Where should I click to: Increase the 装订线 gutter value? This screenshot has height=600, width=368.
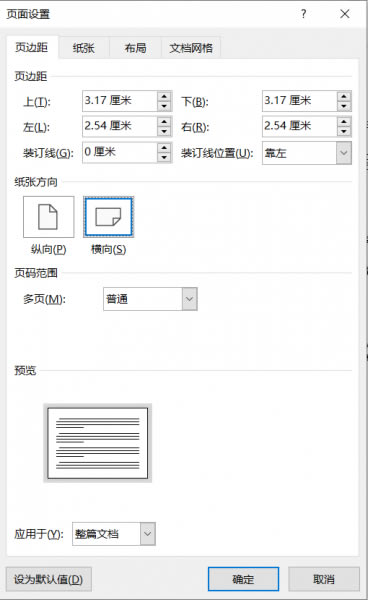tap(164, 147)
